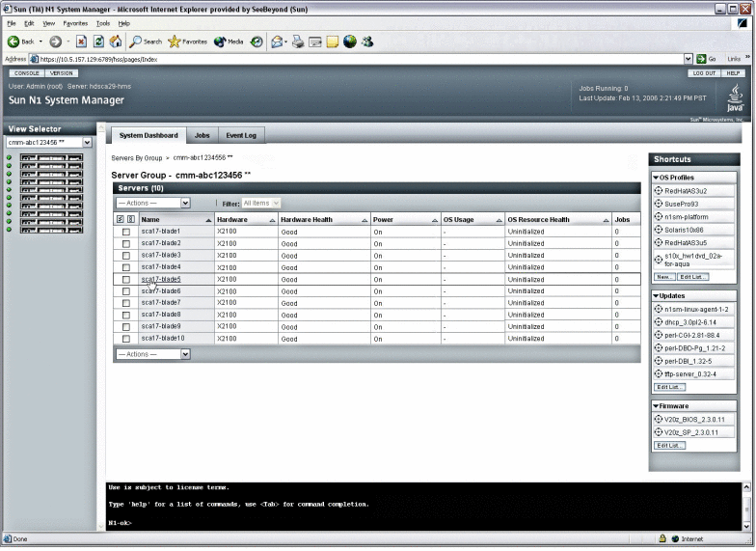Tick the checkbox for sca17-blade2
This screenshot has width=756, height=551.
126,243
